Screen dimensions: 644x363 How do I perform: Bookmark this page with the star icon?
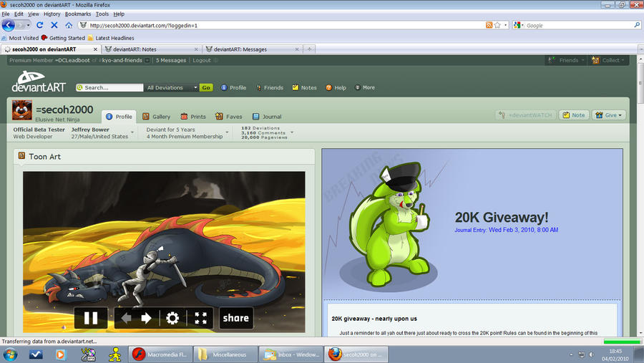click(x=497, y=25)
